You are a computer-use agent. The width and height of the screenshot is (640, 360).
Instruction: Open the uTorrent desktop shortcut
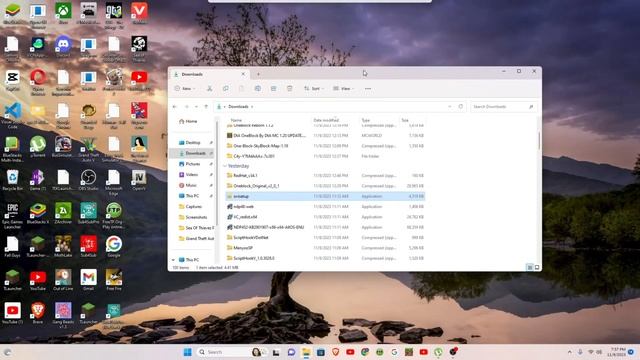pyautogui.click(x=38, y=147)
